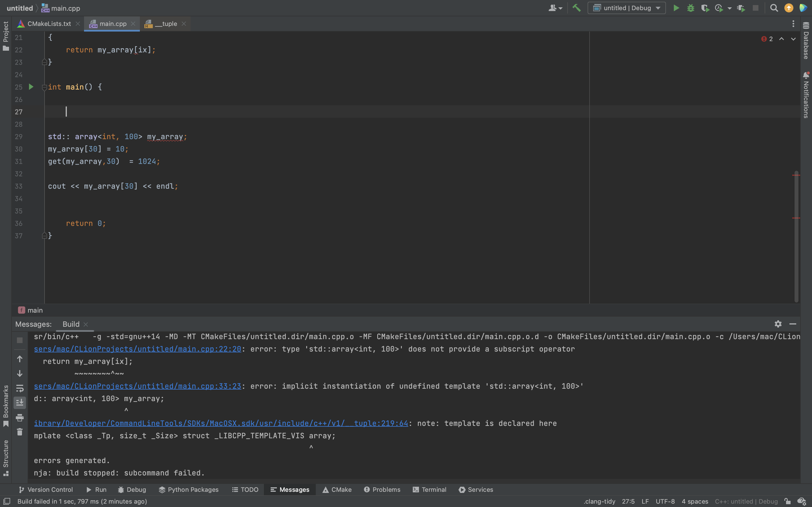Image resolution: width=812 pixels, height=507 pixels.
Task: Toggle soft-wrap in the Messages panel
Action: click(x=20, y=388)
